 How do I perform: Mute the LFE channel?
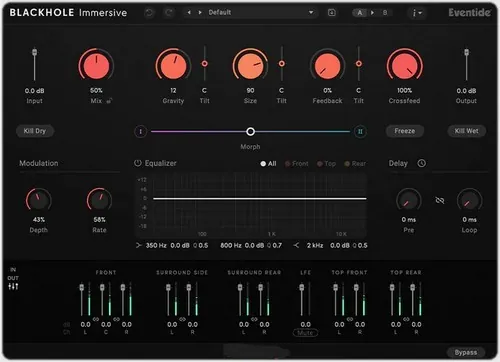coord(305,333)
